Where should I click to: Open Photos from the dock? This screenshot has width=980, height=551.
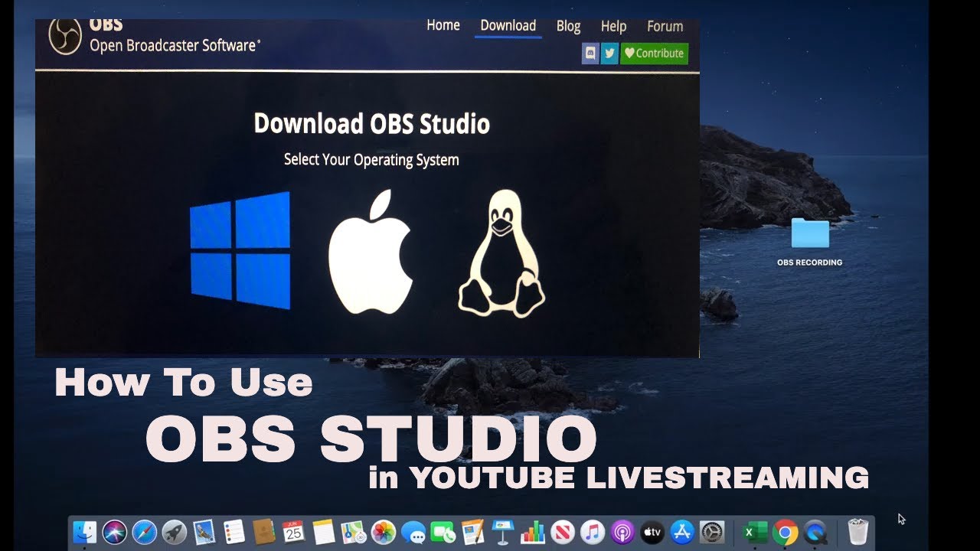pyautogui.click(x=383, y=532)
